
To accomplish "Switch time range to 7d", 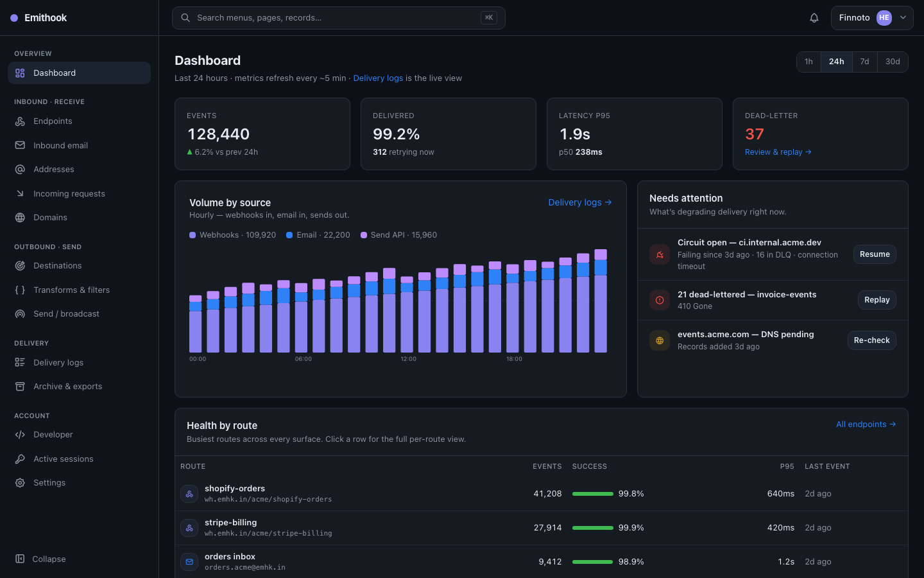I will pyautogui.click(x=865, y=62).
